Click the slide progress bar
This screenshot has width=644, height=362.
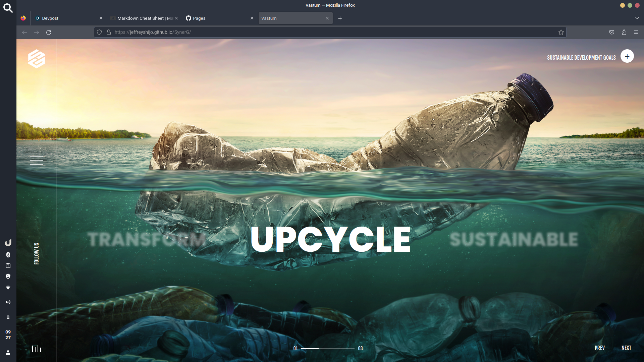click(327, 349)
